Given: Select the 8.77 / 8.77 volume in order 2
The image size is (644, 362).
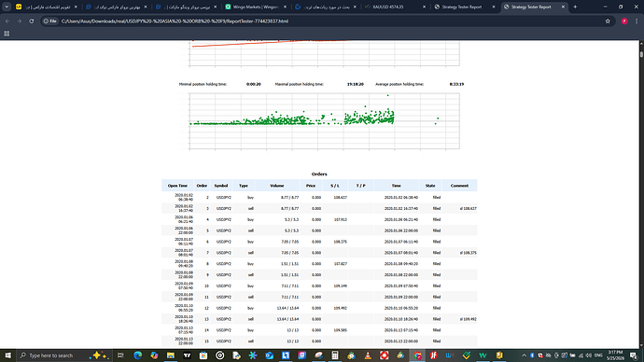Looking at the screenshot, I should click(290, 198).
